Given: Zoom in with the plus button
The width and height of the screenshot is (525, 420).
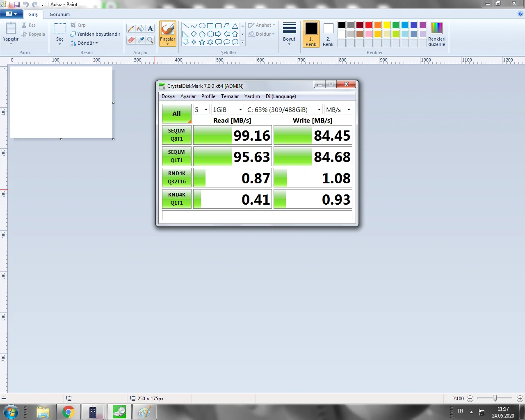Looking at the screenshot, I should 520,398.
